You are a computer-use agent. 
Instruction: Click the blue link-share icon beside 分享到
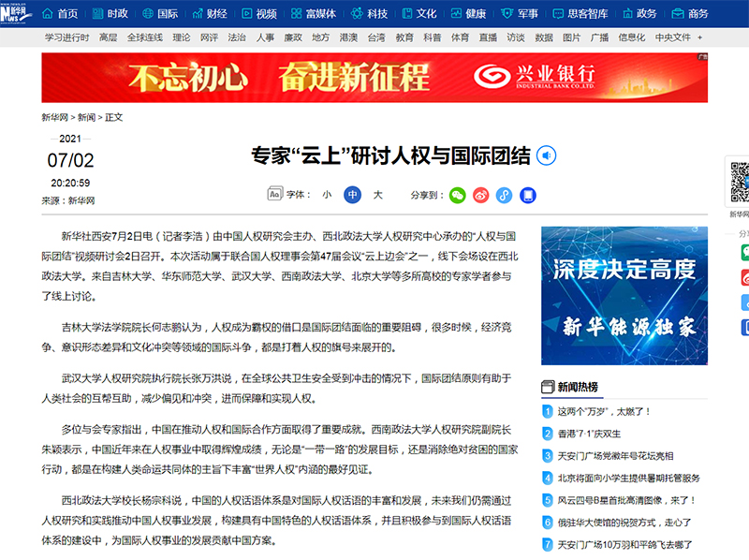pos(505,195)
